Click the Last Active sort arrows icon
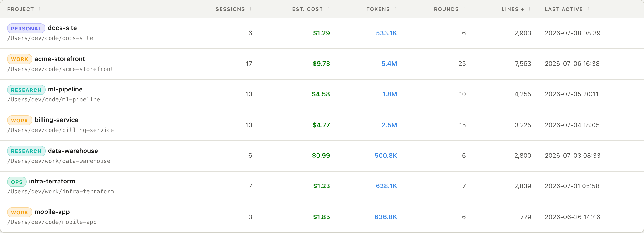Screen dimensions: 644x233 588,9
